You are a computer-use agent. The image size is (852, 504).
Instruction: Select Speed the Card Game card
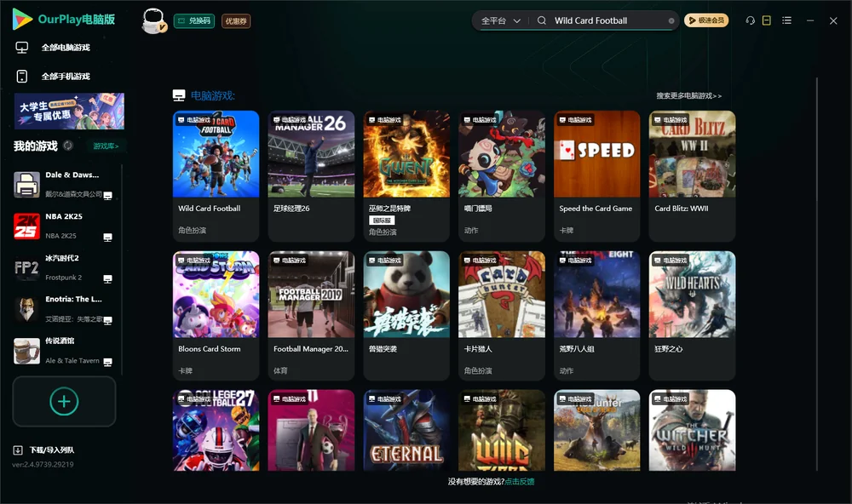click(596, 176)
